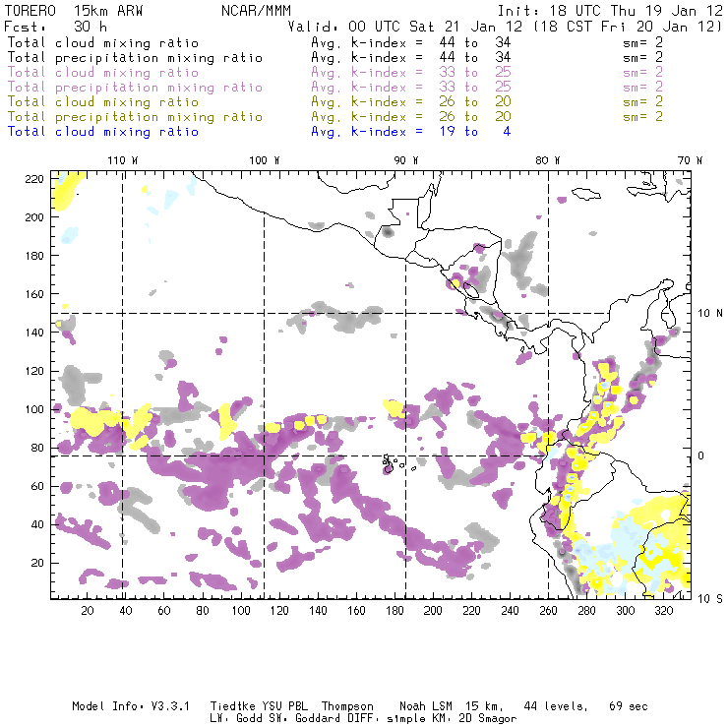
Task: Click the blue "Total cloud mixing ratio" legend line
Action: coord(103,132)
